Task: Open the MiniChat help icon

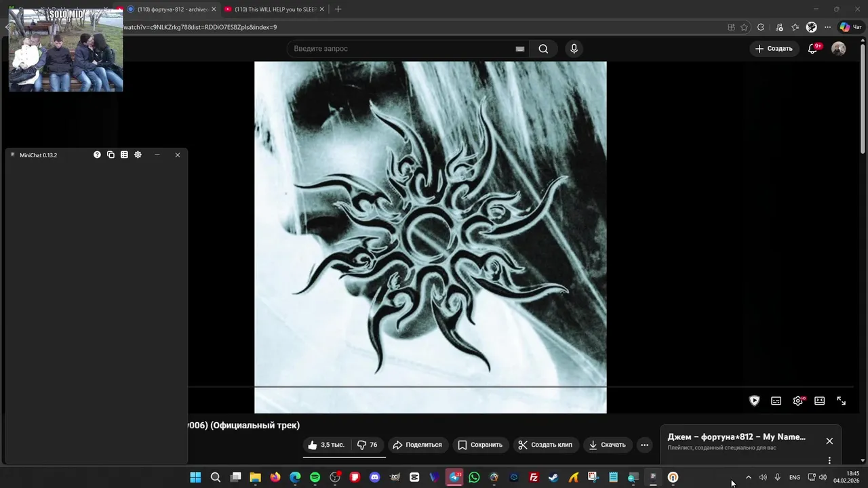Action: [x=97, y=155]
